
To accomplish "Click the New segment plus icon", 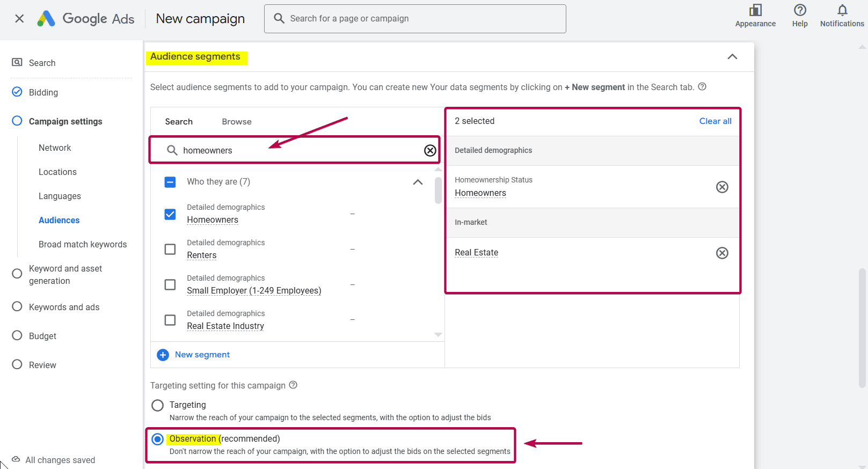I will coord(163,355).
